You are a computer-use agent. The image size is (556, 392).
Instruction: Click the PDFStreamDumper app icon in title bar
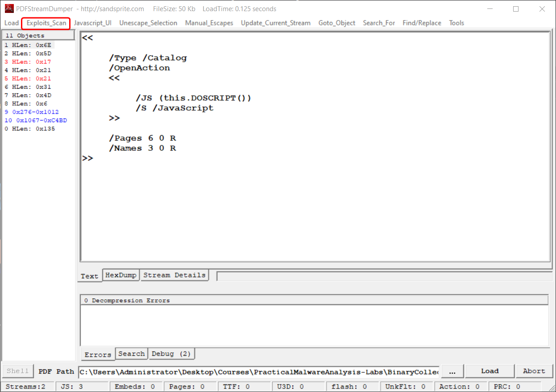[x=9, y=9]
